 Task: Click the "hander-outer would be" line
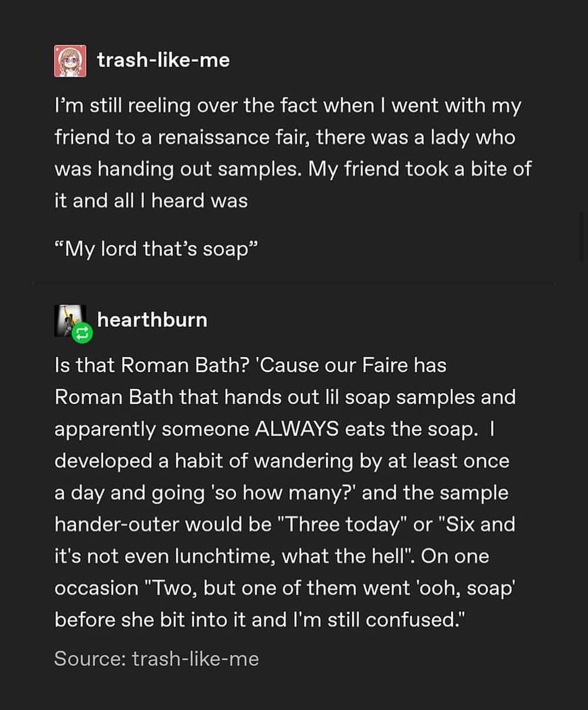click(x=163, y=524)
